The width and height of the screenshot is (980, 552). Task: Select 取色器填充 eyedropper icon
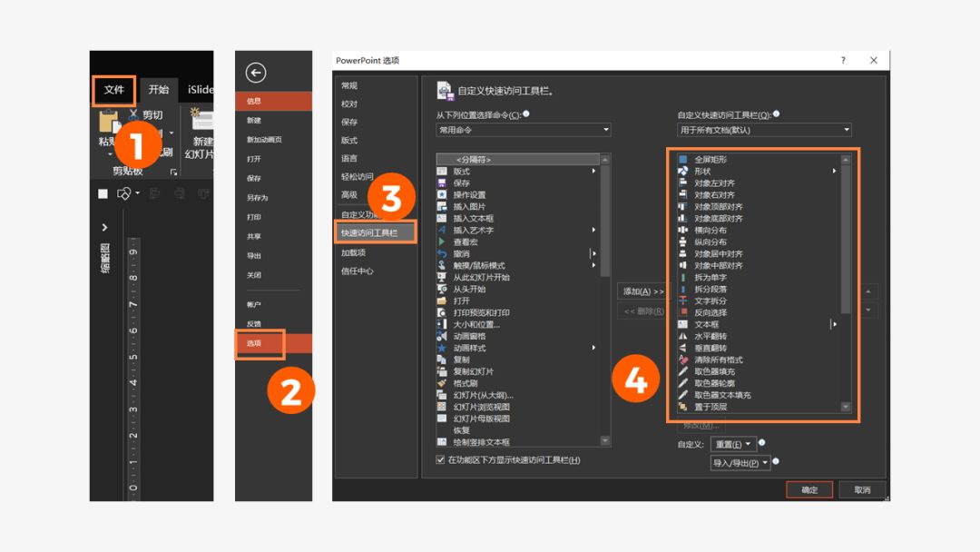tap(683, 372)
